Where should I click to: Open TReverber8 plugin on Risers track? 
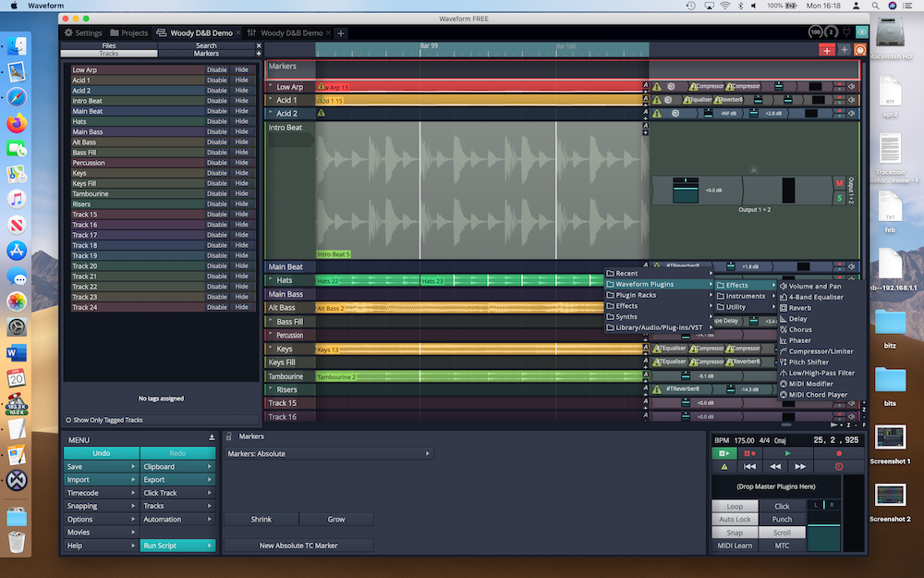(x=684, y=389)
